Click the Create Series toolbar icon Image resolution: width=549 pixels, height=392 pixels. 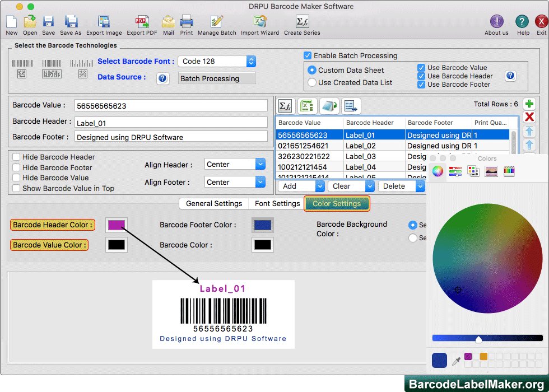coord(302,22)
